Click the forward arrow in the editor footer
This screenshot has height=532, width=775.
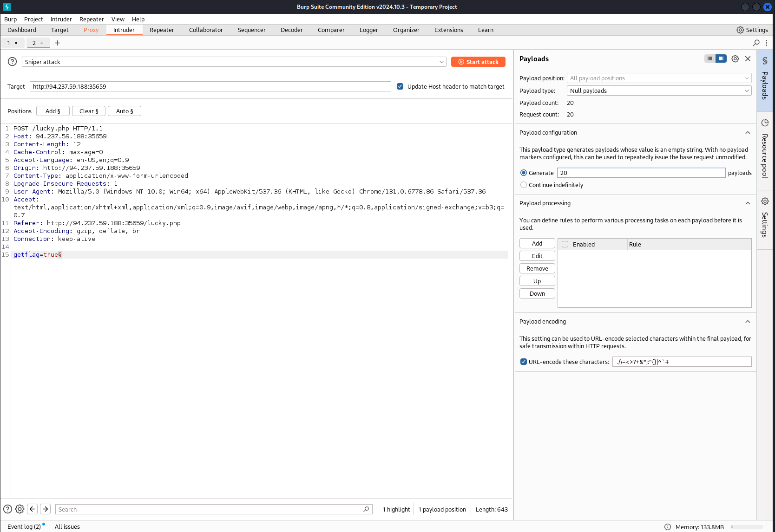pyautogui.click(x=46, y=509)
